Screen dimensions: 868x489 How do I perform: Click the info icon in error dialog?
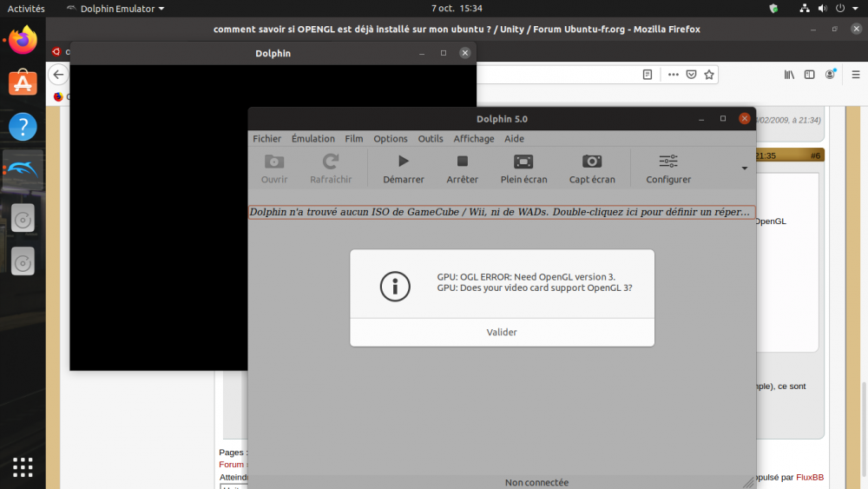pos(395,287)
